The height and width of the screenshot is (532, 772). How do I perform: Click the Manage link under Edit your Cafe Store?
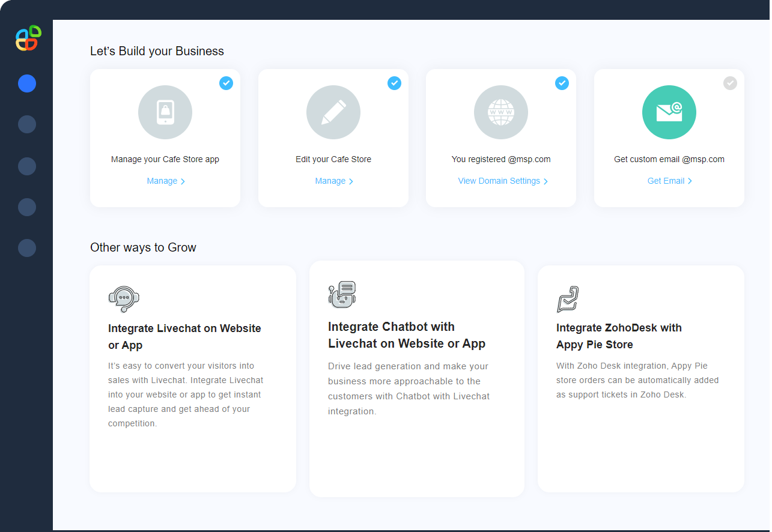(330, 181)
